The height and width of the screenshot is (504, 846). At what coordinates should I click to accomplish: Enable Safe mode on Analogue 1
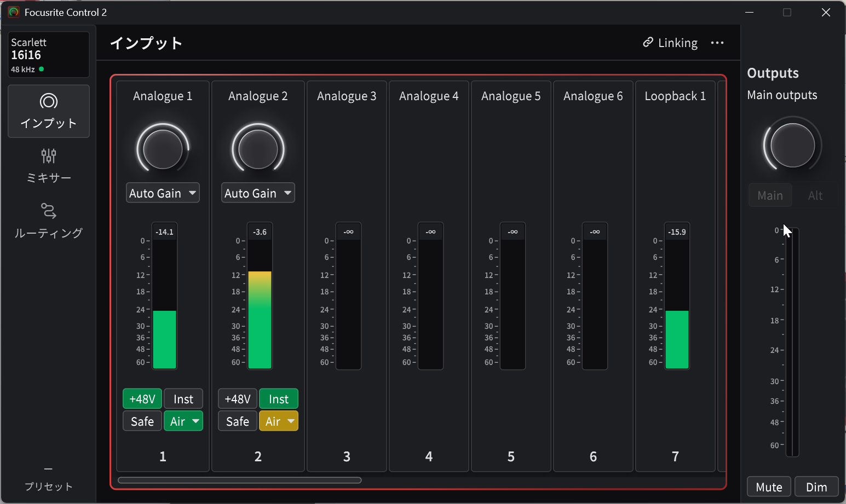click(x=142, y=421)
